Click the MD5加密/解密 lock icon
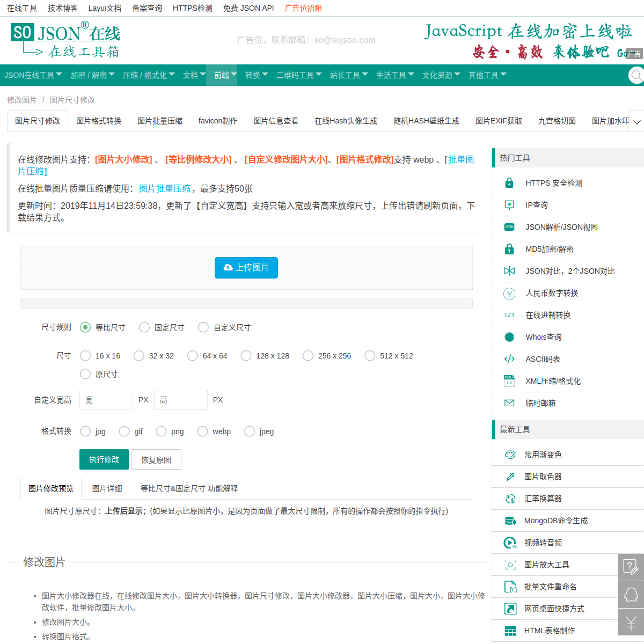The height and width of the screenshot is (644, 644). pyautogui.click(x=509, y=249)
